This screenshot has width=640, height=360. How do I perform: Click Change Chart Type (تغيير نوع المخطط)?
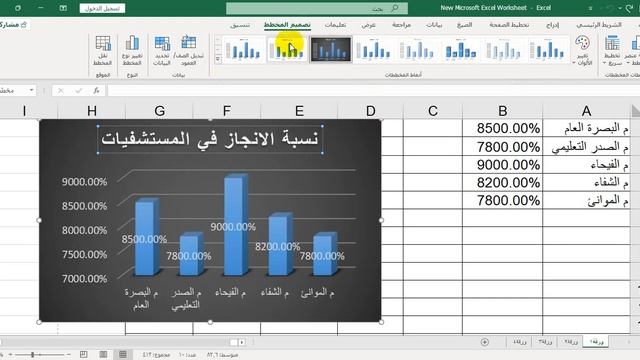coord(132,51)
